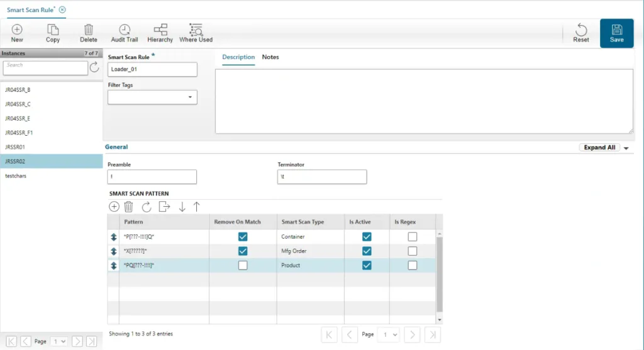Move selected pattern down

tap(182, 207)
